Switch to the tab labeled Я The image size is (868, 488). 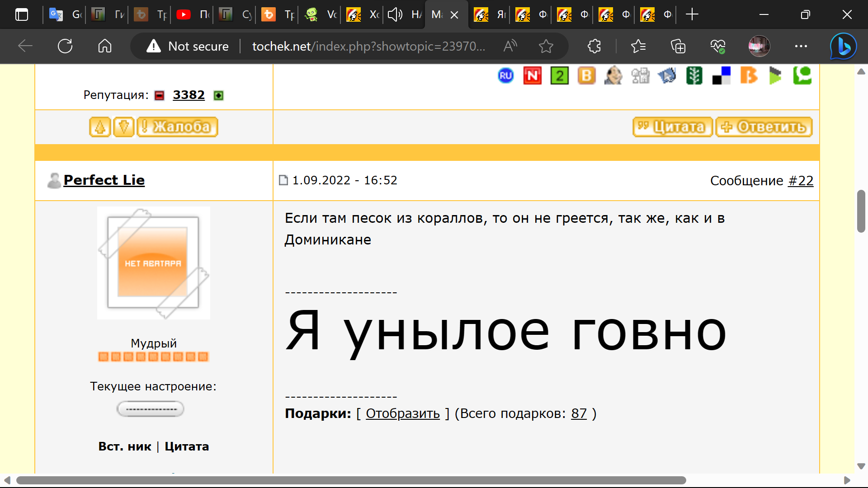pyautogui.click(x=490, y=15)
